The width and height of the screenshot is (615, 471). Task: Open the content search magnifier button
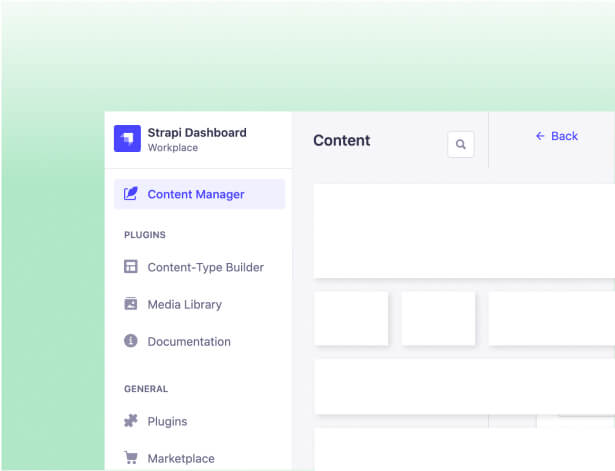pos(460,144)
